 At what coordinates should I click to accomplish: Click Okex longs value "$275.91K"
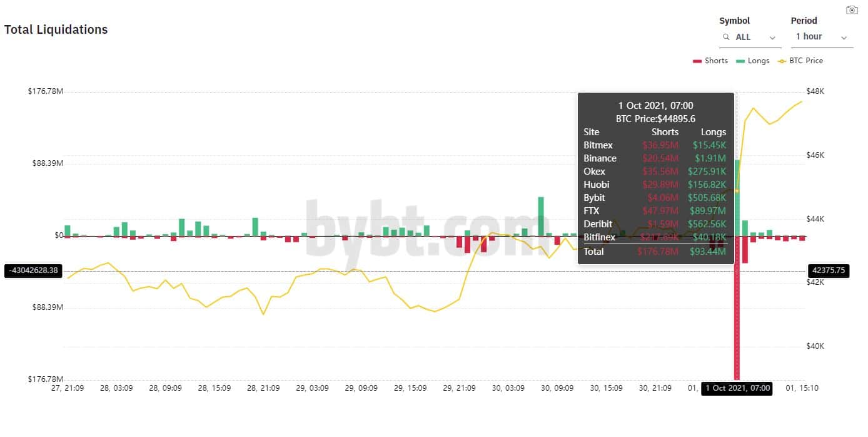tap(707, 172)
